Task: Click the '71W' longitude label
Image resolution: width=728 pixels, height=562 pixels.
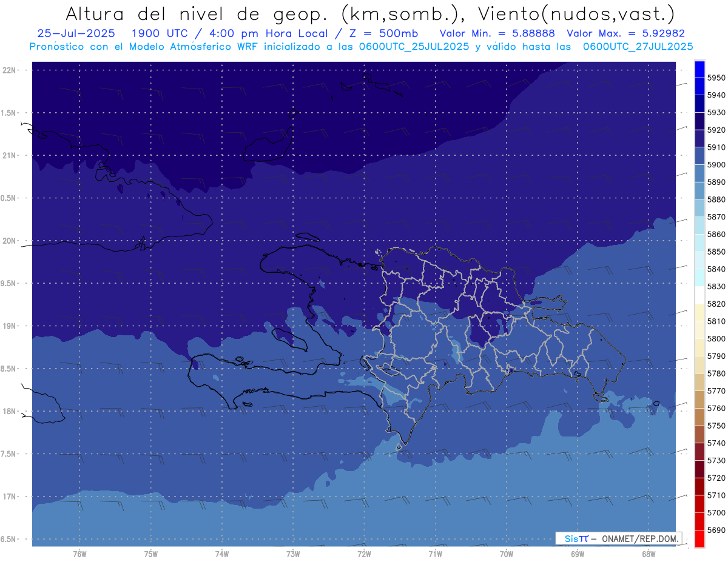Action: [435, 554]
